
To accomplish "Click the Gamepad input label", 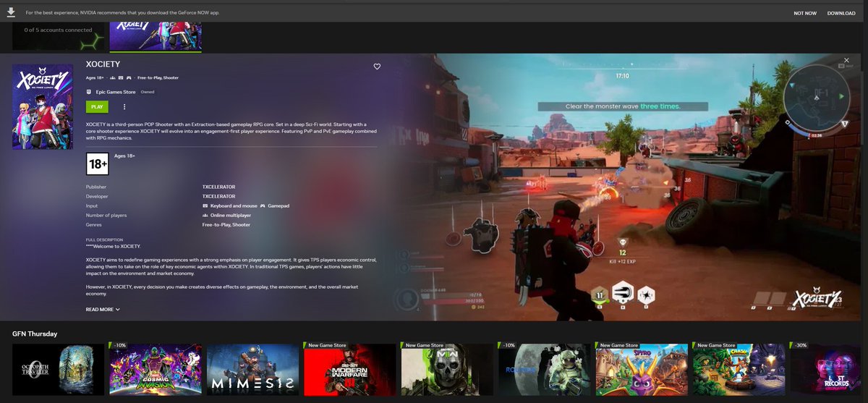I will tap(279, 205).
